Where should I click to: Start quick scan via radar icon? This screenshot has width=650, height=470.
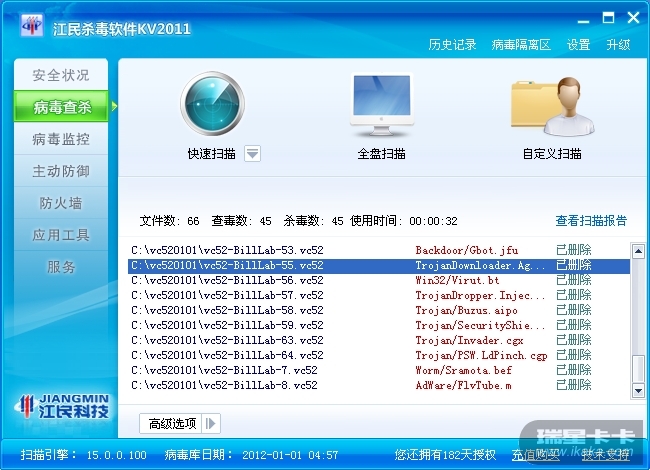point(212,104)
